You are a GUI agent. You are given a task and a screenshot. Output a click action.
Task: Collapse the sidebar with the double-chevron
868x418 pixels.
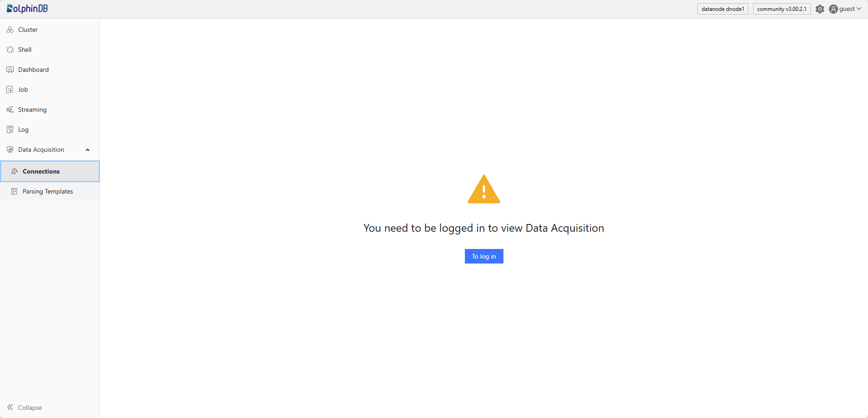pyautogui.click(x=10, y=407)
